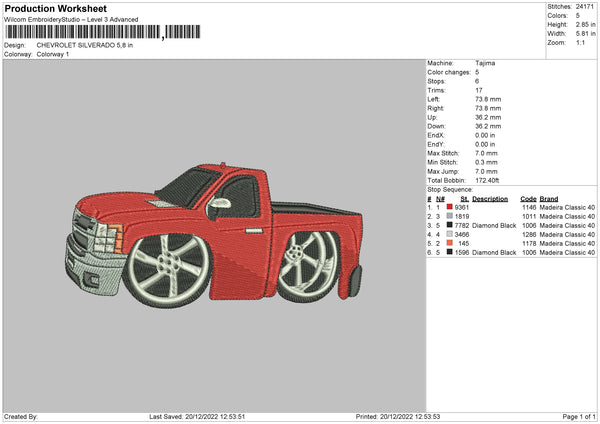The image size is (600, 424).
Task: Click the black swatch beside stitch count 7782
Action: pyautogui.click(x=450, y=225)
